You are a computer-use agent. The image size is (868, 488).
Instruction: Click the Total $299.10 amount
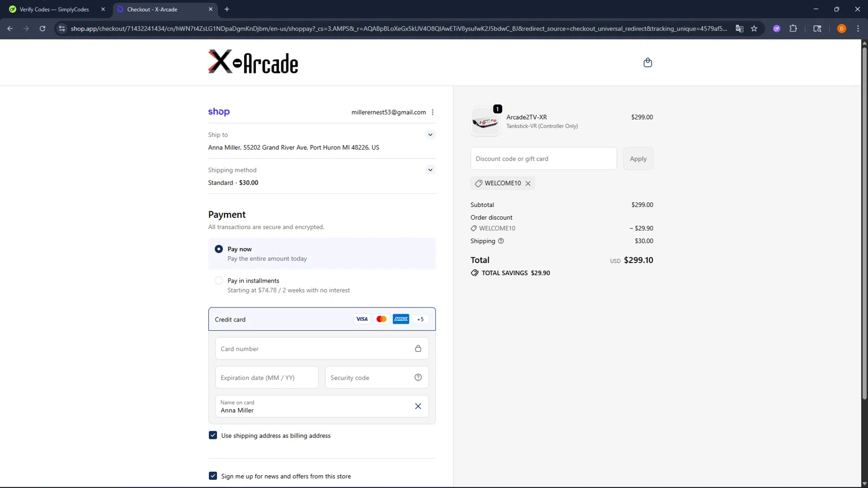coord(638,260)
